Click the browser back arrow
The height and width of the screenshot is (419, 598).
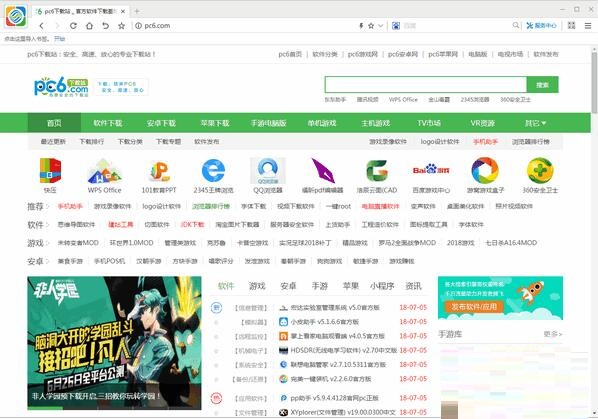[42, 26]
